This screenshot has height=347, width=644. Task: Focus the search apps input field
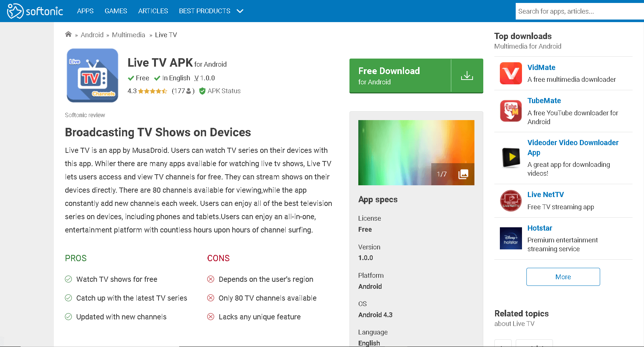[579, 11]
